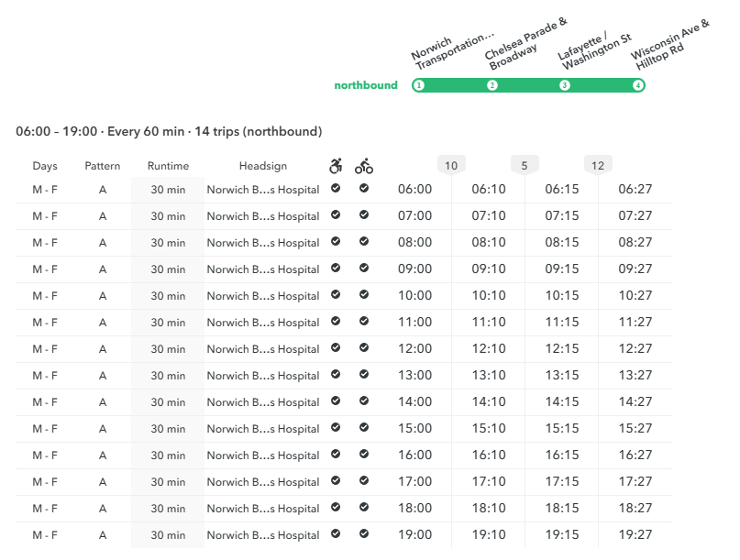Click the wheelchair accessibility column header icon

point(336,166)
